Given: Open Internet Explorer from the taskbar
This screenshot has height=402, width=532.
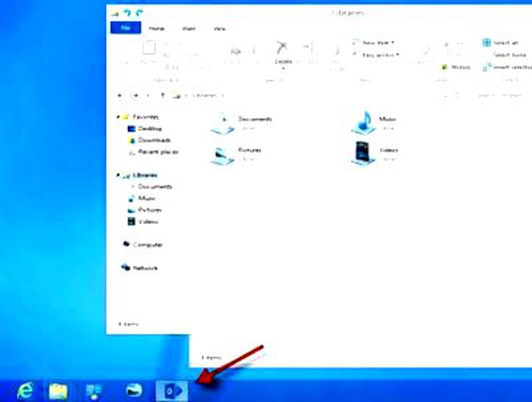Looking at the screenshot, I should pos(26,390).
